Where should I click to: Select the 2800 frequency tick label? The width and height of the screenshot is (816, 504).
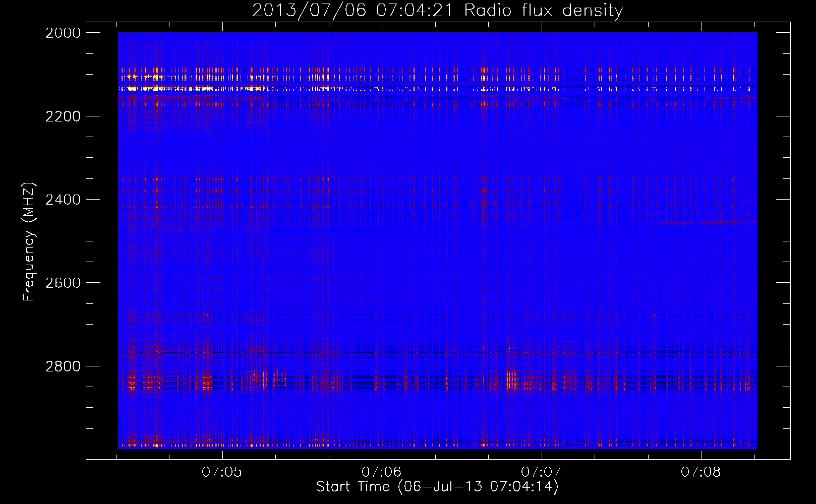click(63, 366)
